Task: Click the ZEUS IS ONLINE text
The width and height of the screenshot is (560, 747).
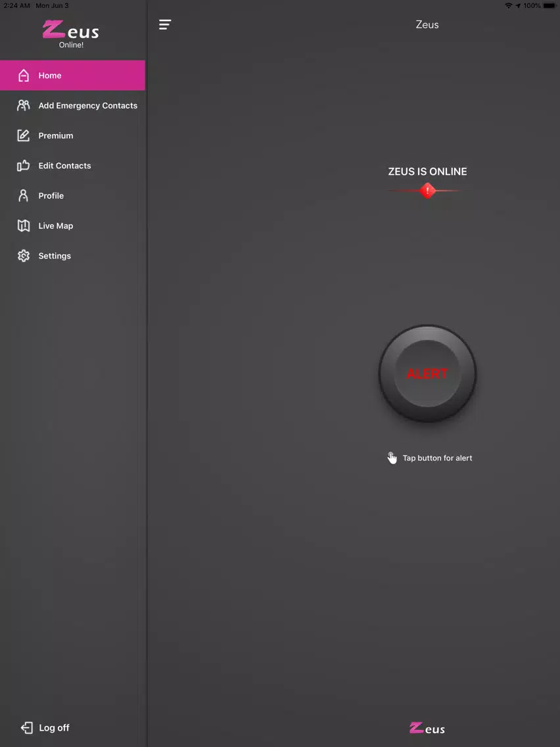Action: 427,172
